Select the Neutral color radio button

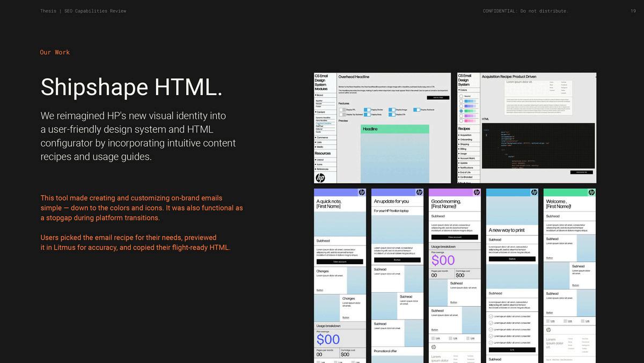tap(462, 96)
